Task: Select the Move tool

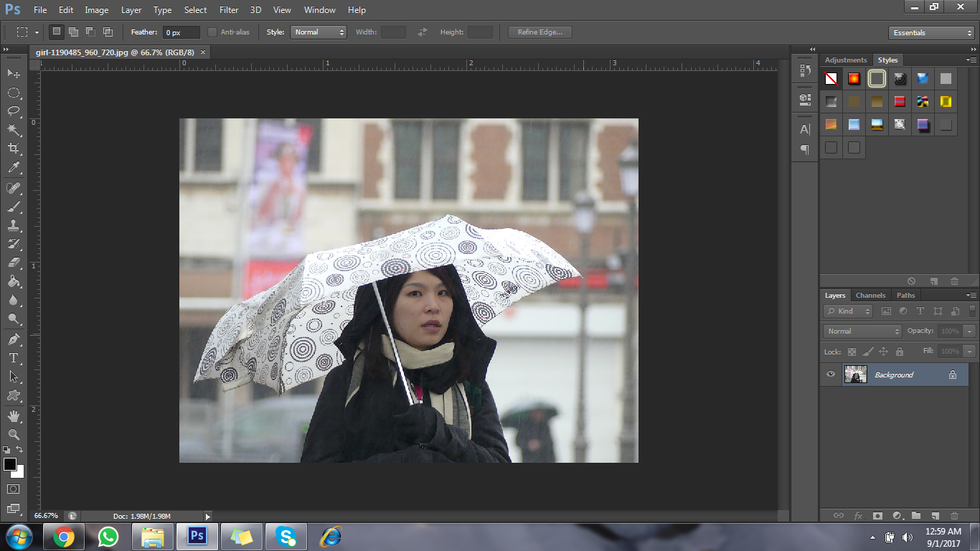Action: [x=14, y=74]
